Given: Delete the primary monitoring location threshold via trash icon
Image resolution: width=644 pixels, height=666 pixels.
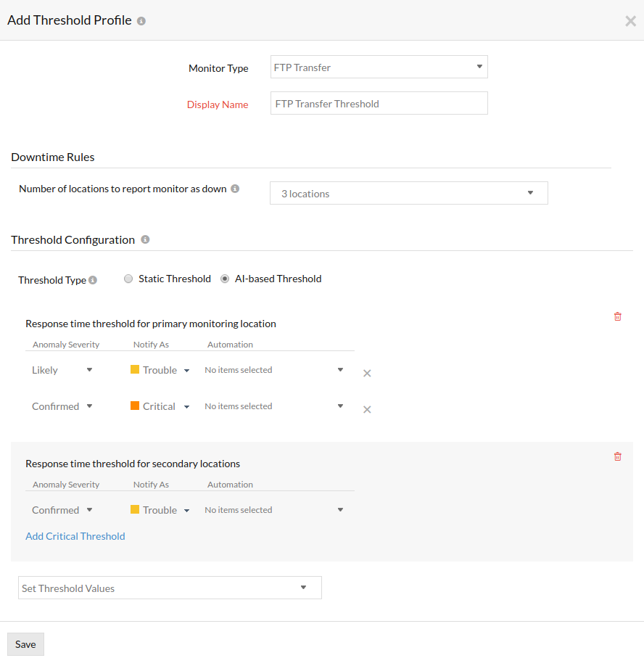Looking at the screenshot, I should (617, 316).
